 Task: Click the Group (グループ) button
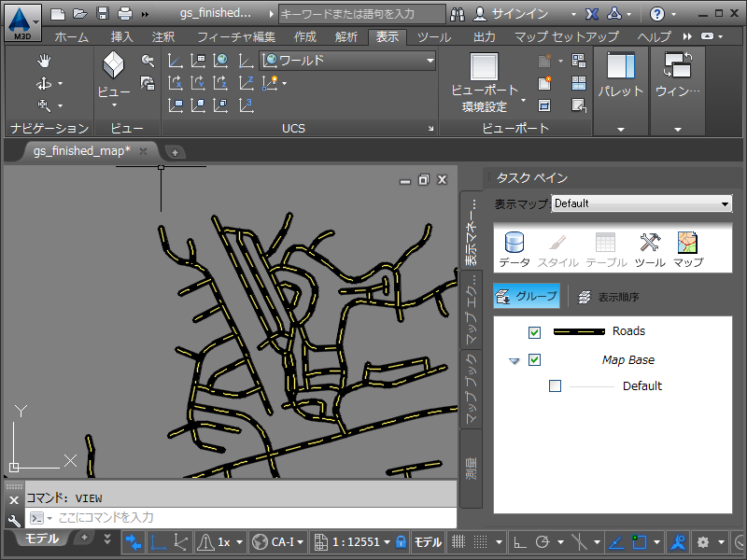(x=527, y=297)
